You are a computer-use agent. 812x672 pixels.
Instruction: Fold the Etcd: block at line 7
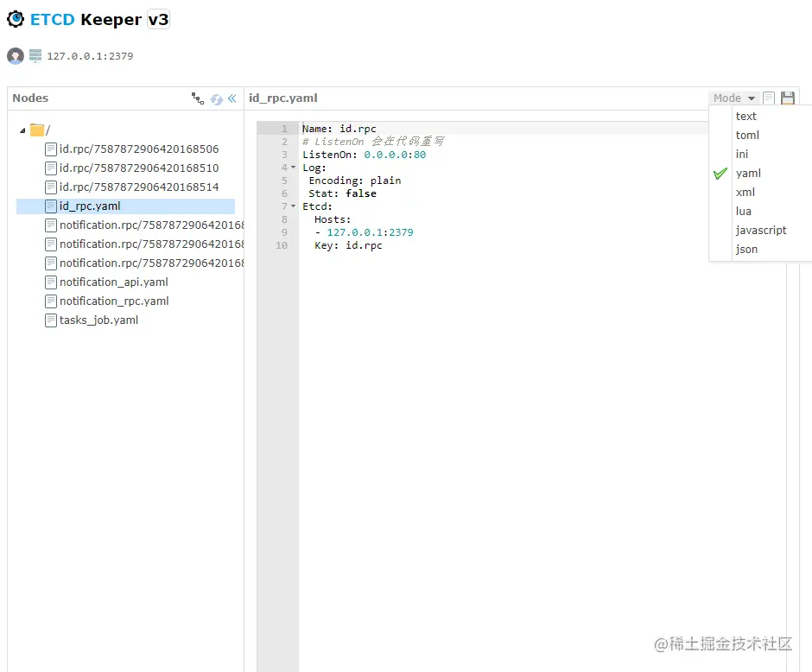coord(293,206)
